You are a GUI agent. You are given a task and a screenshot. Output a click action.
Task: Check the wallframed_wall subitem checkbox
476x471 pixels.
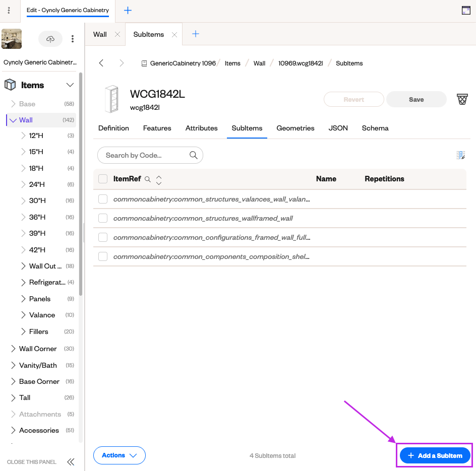pyautogui.click(x=103, y=218)
